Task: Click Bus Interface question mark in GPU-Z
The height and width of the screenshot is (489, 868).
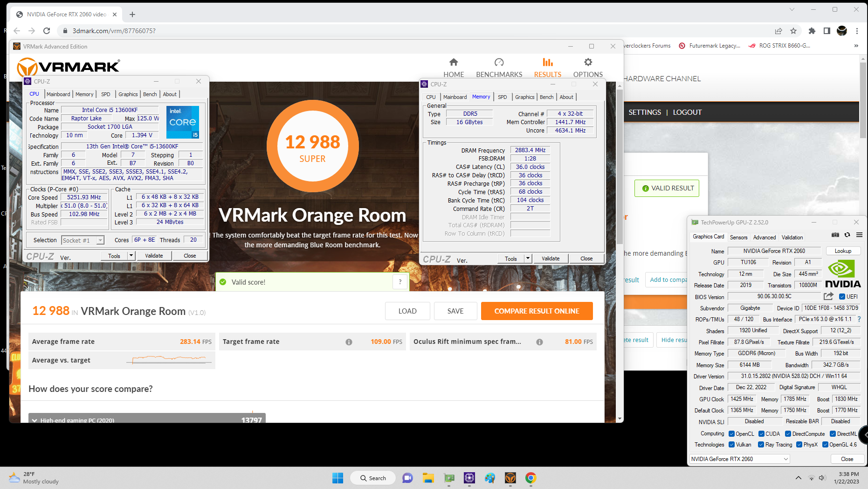Action: click(x=859, y=319)
